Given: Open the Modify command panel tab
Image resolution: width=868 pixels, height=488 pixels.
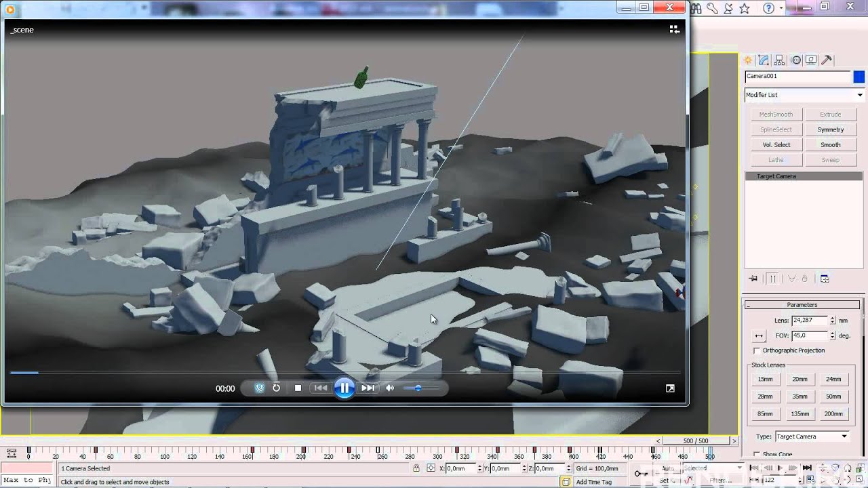Looking at the screenshot, I should pyautogui.click(x=764, y=60).
